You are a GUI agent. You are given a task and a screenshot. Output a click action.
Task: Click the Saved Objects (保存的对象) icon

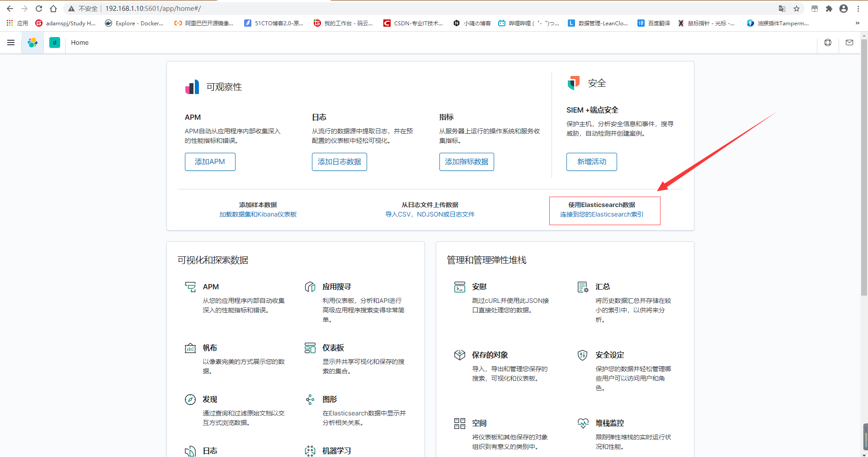coord(460,355)
